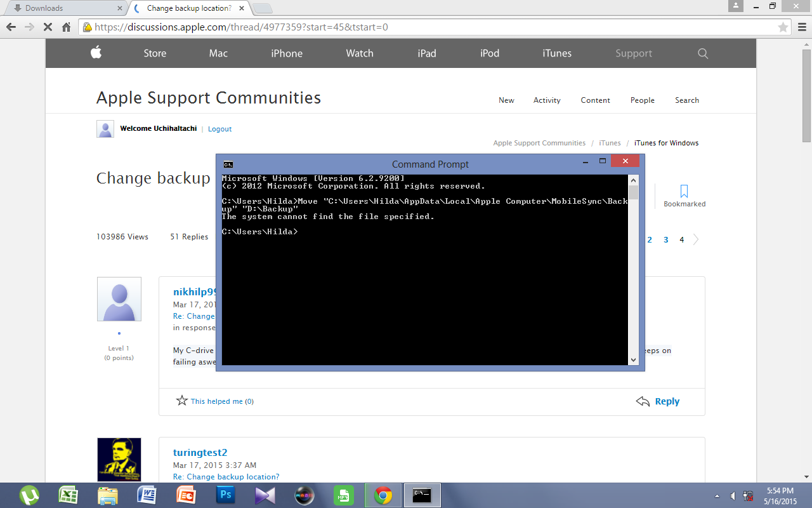Open the Re: Change backup location? link
Screen dimensions: 812x508
pyautogui.click(x=226, y=477)
